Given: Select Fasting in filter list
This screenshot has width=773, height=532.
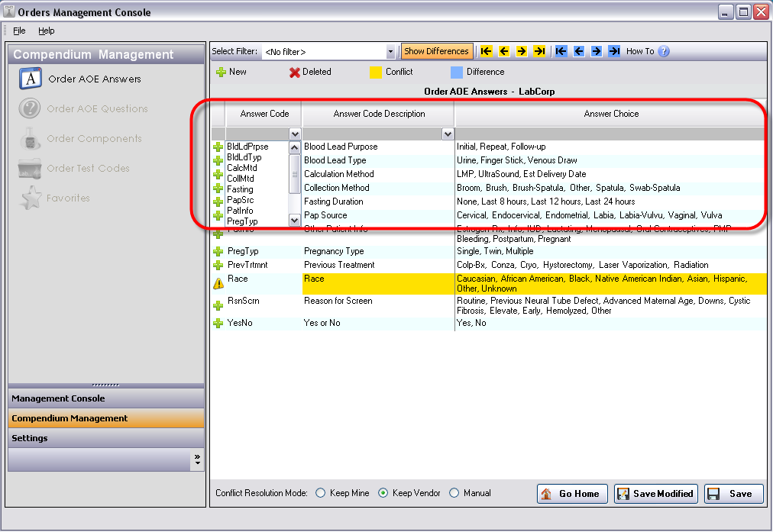Looking at the screenshot, I should point(257,189).
